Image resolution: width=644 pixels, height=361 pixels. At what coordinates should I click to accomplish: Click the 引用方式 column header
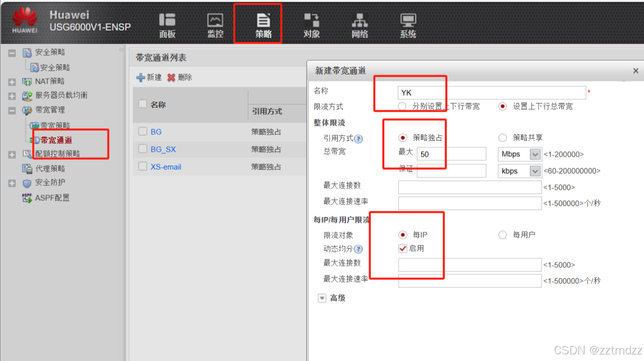pos(267,111)
